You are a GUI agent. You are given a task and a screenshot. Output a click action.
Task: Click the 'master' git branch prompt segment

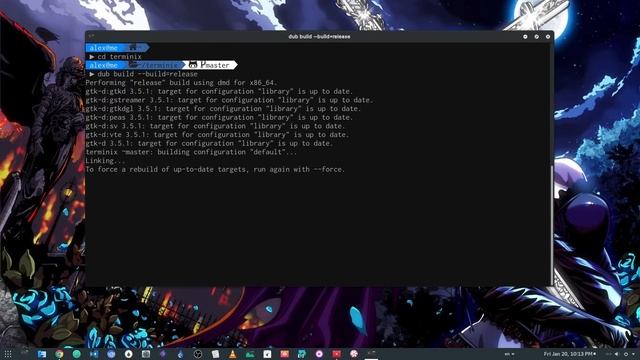click(211, 65)
